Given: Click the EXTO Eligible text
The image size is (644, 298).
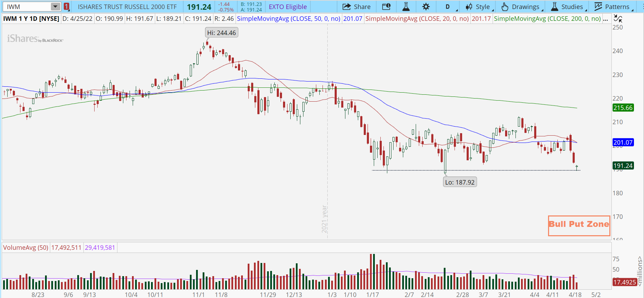Looking at the screenshot, I should [288, 7].
